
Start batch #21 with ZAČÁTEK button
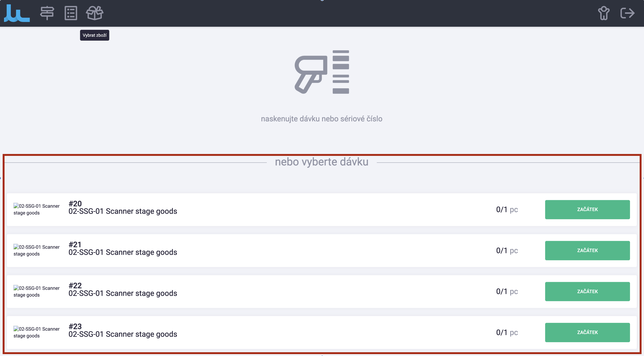coord(587,250)
